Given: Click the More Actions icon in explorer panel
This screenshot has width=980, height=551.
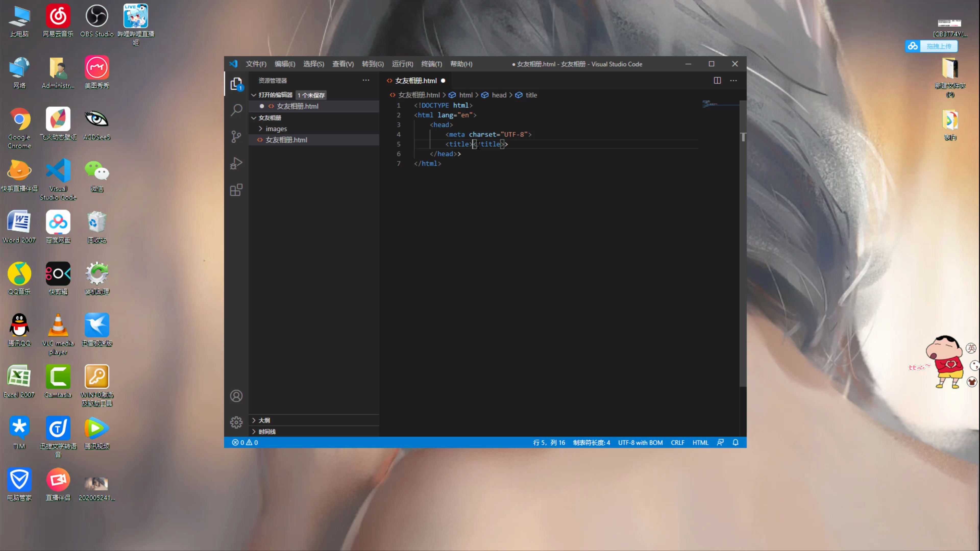Looking at the screenshot, I should coord(366,80).
